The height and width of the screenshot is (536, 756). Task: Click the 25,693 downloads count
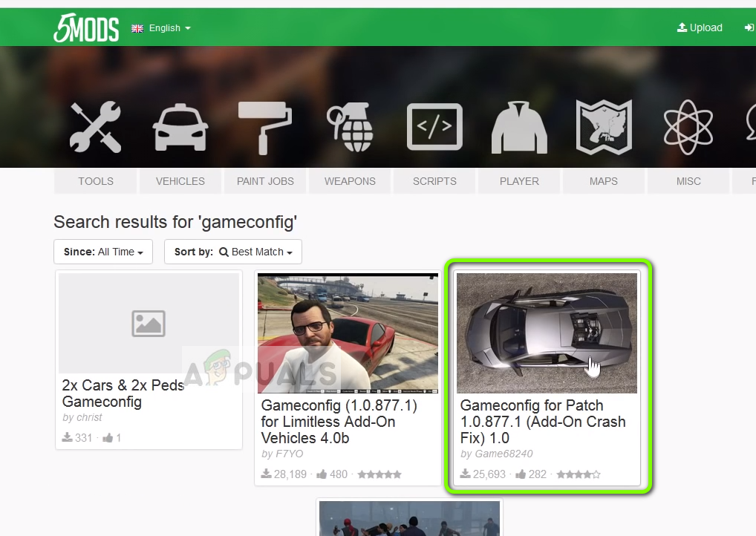click(x=489, y=474)
